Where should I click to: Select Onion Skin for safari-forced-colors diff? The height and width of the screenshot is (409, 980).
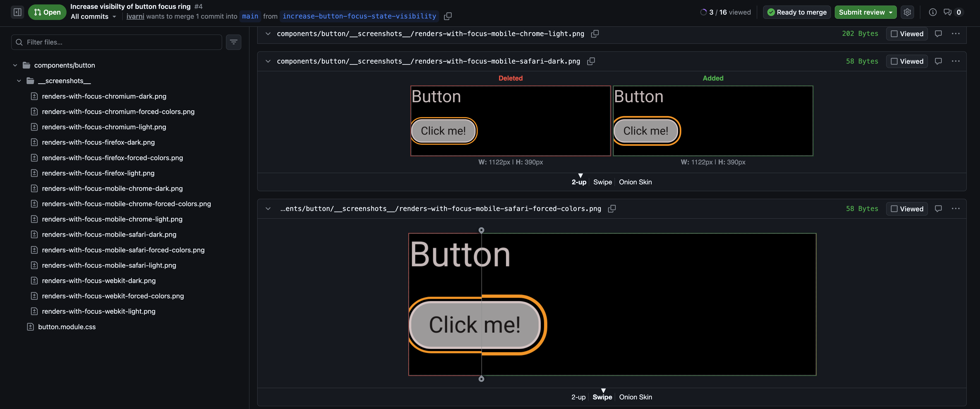(635, 397)
